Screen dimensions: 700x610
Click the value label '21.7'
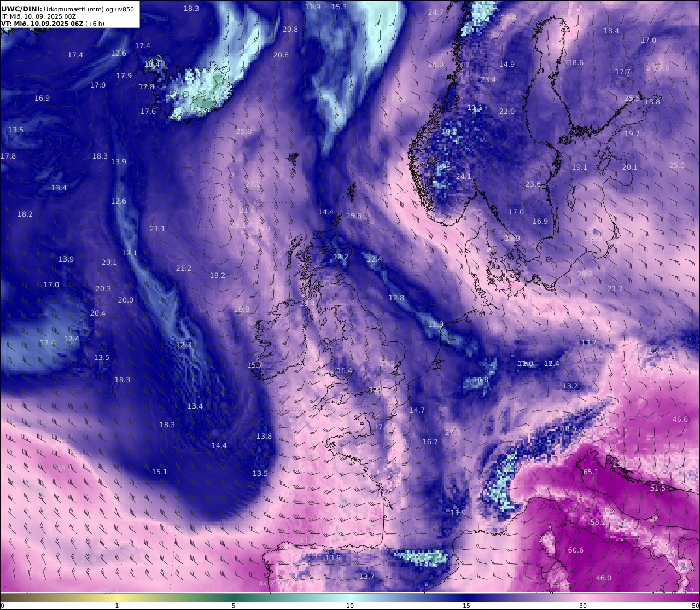[615, 288]
